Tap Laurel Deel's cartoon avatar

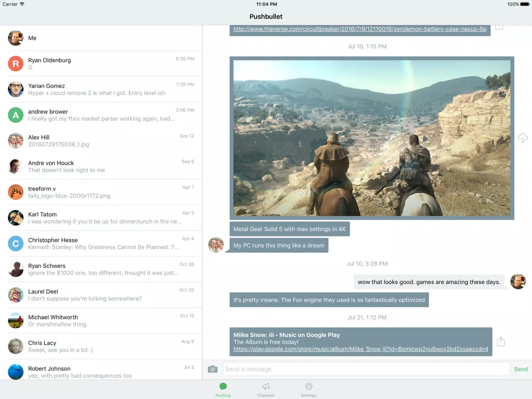[x=15, y=295]
